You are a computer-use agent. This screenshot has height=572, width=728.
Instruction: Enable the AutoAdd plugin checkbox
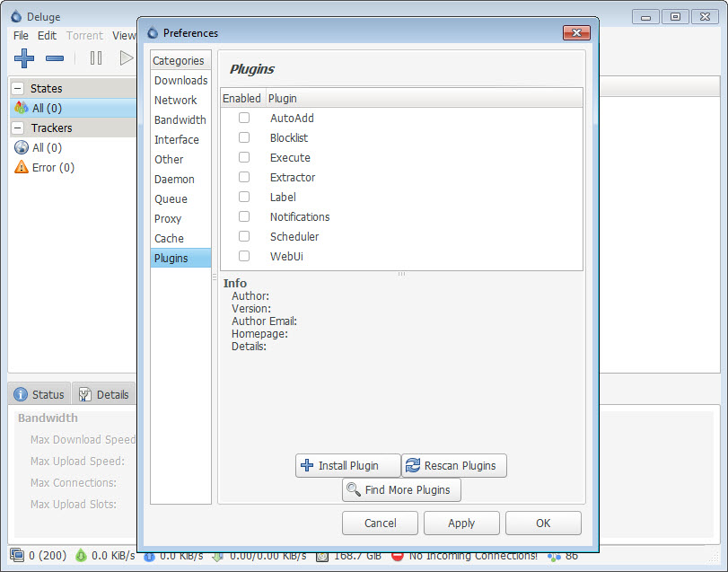244,118
